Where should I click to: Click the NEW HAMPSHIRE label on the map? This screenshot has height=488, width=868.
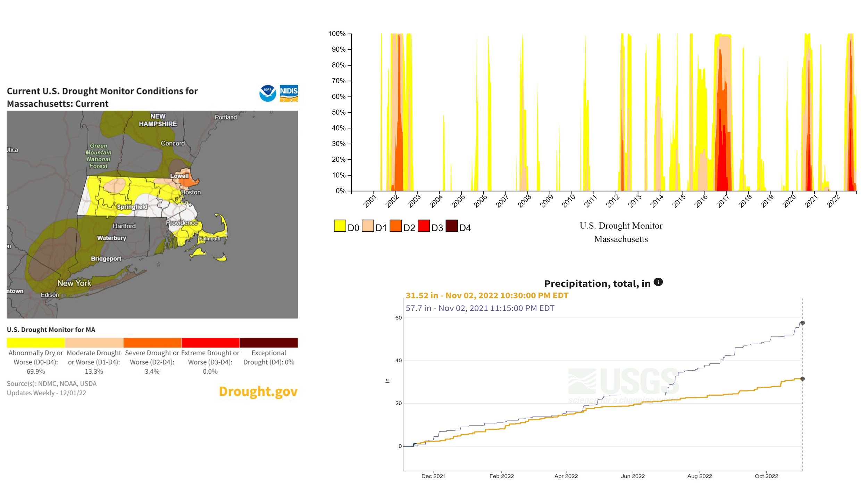tap(158, 120)
